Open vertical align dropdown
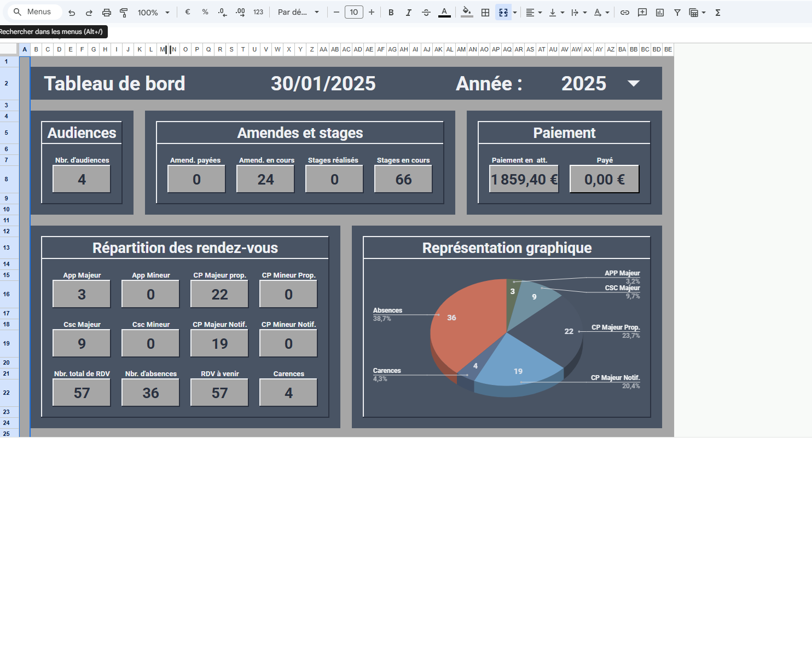This screenshot has height=656, width=812. [x=556, y=12]
